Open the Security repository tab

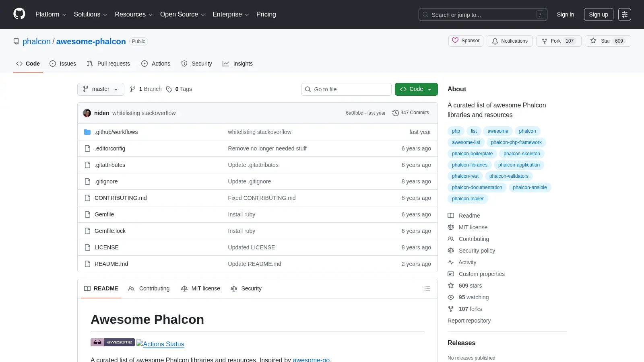[x=196, y=64]
